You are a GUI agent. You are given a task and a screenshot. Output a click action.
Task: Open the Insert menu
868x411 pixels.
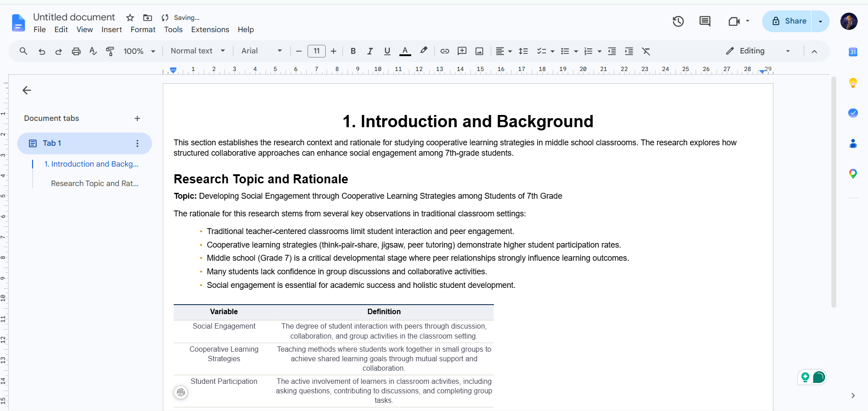click(111, 29)
